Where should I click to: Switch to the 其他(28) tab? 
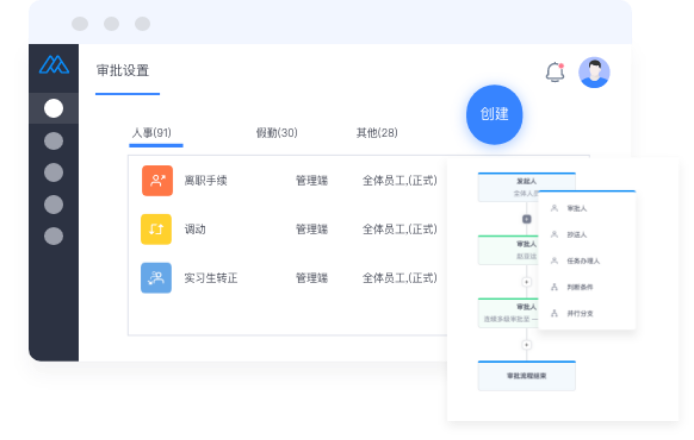tap(377, 133)
